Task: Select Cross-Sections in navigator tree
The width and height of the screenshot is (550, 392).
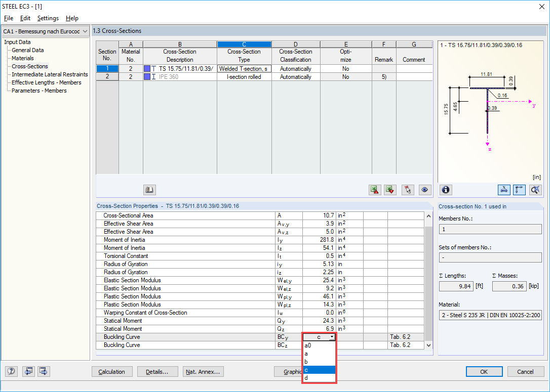Action: click(x=30, y=66)
